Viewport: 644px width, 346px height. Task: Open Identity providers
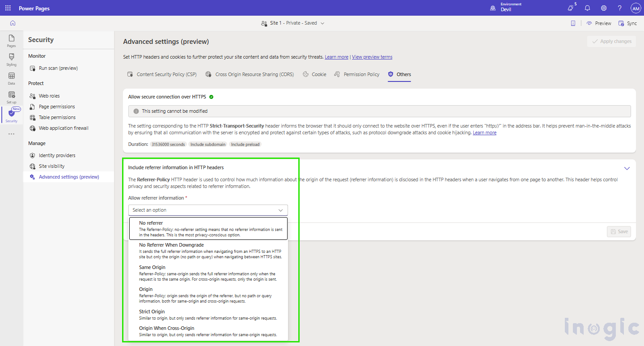(57, 155)
